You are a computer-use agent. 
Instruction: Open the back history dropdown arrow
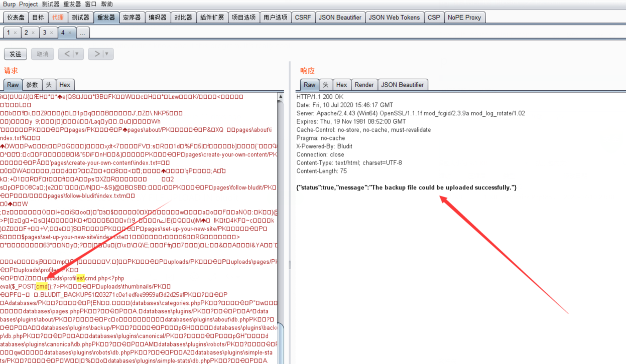tap(78, 54)
